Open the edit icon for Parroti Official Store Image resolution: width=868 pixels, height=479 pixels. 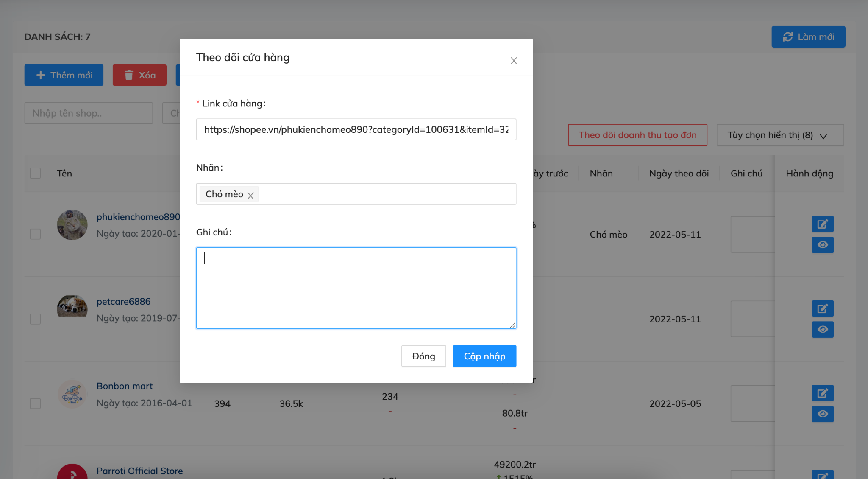823,476
